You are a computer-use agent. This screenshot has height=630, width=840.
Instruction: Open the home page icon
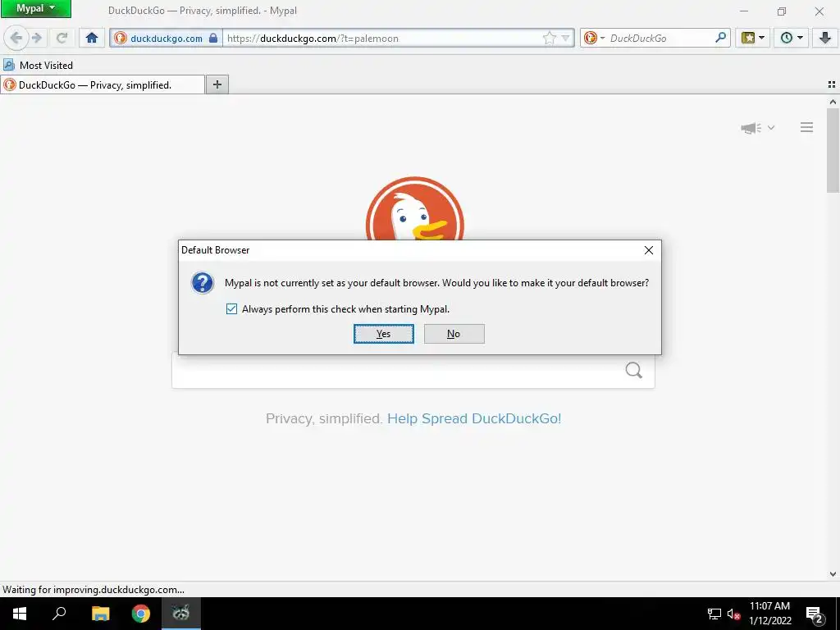[x=92, y=38]
